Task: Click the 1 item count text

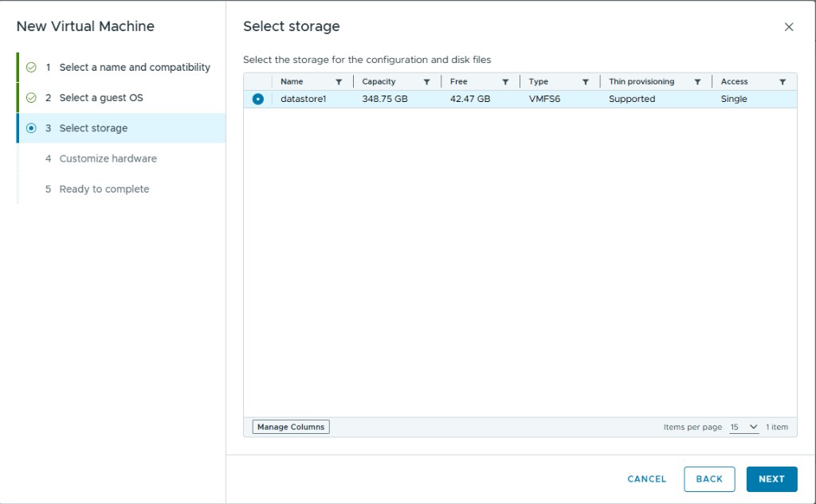Action: (777, 427)
